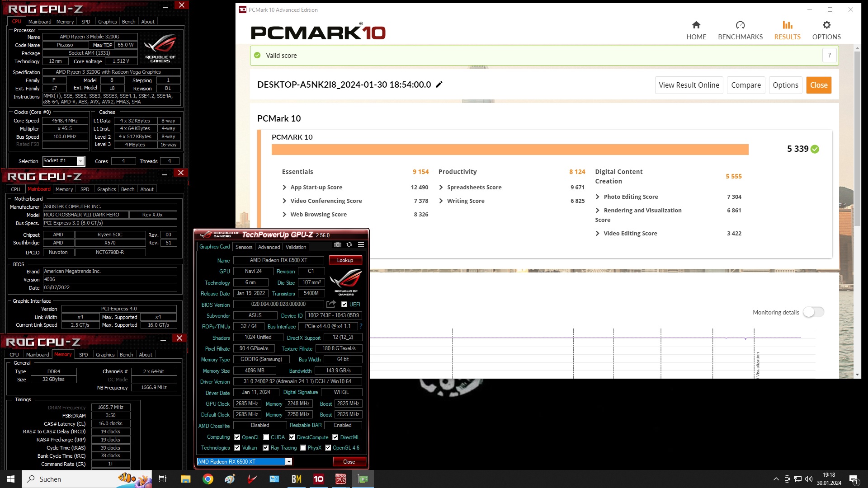This screenshot has height=488, width=868.
Task: Toggle the PhysX checkbox
Action: point(302,448)
